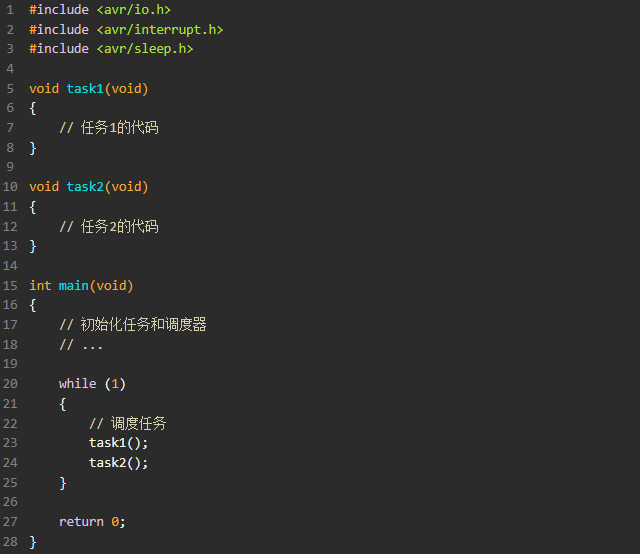
Task: Click the main function name
Action: (x=73, y=285)
